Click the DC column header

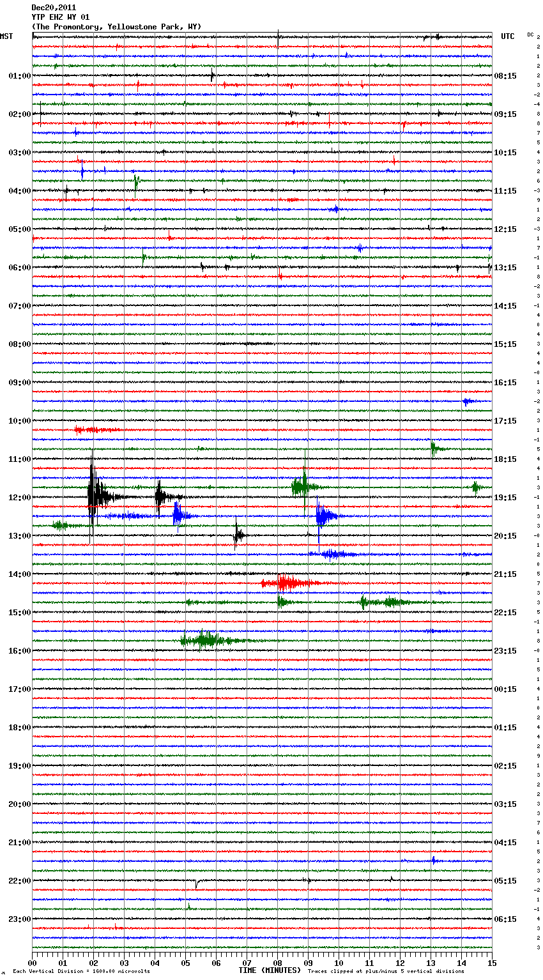(530, 34)
